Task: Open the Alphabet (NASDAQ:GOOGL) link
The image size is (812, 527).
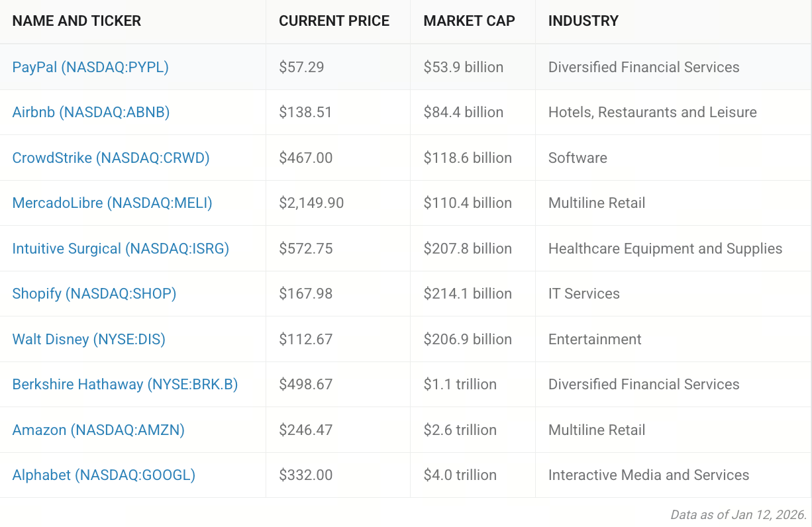Action: (103, 475)
